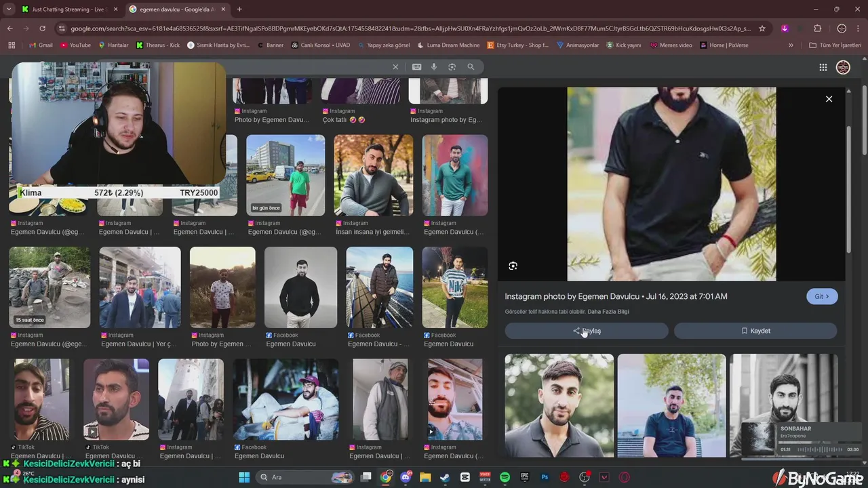Open Opera GX from the taskbar
Screen dimensions: 868x488
pos(625,477)
